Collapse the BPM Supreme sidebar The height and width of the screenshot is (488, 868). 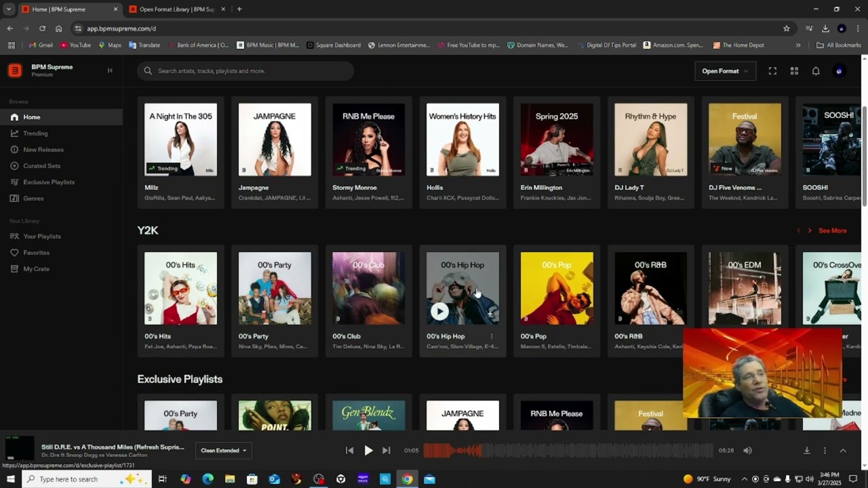point(110,70)
